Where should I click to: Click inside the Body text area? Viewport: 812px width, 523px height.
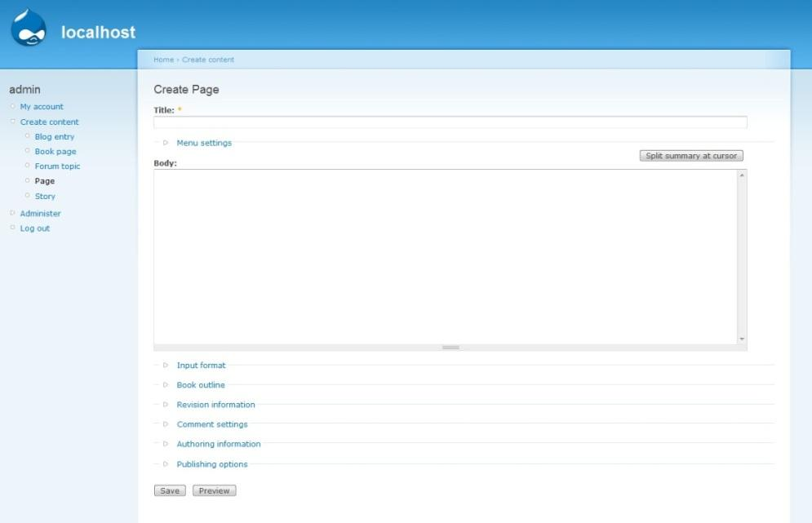tap(446, 256)
